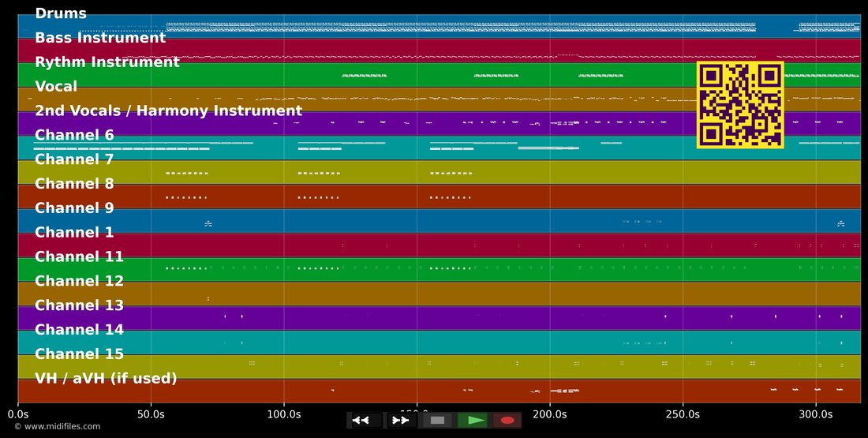The width and height of the screenshot is (868, 438).
Task: Click the 300.0s time axis label
Action: click(x=816, y=414)
